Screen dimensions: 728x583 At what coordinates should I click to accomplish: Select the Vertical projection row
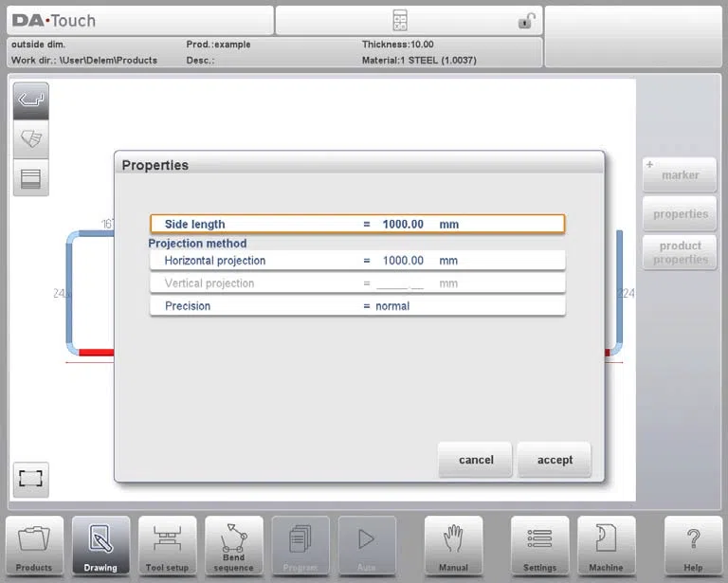[357, 283]
